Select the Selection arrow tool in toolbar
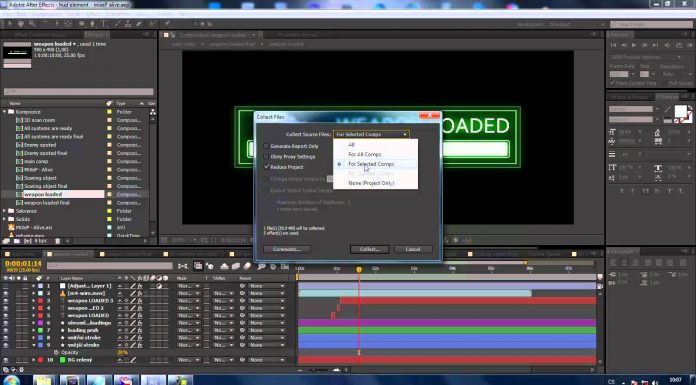This screenshot has height=385, width=696. point(10,24)
